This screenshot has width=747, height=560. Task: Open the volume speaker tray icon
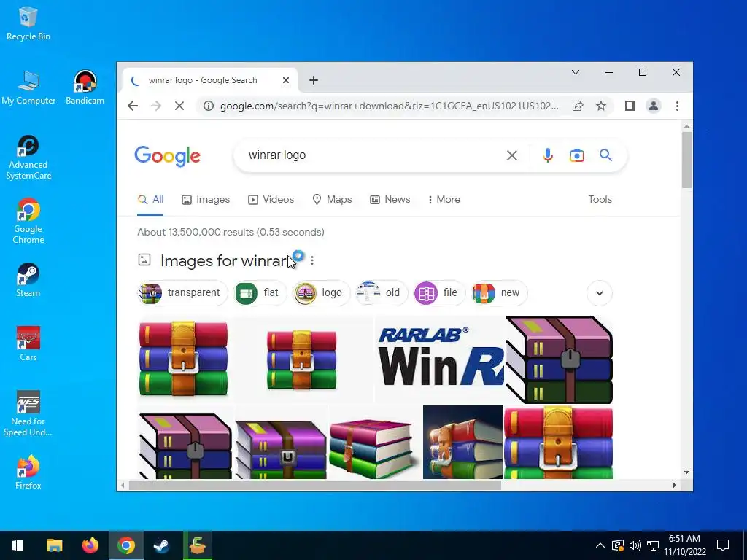[635, 545]
